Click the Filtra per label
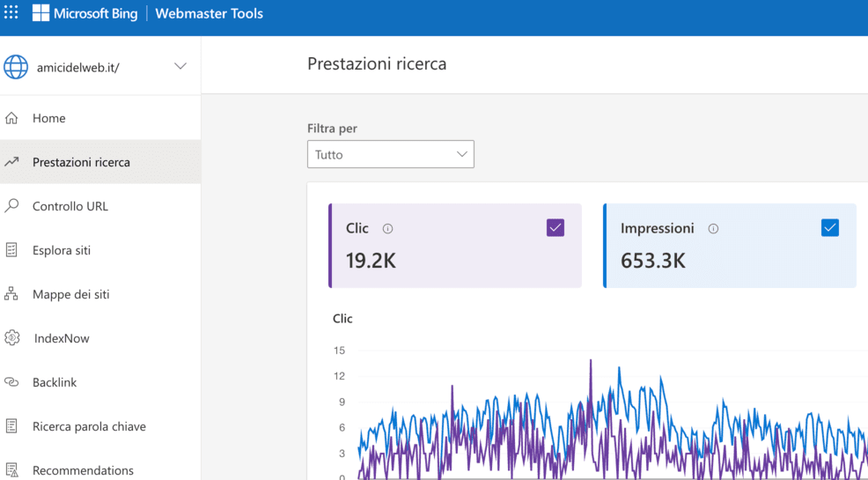This screenshot has width=868, height=480. 332,129
